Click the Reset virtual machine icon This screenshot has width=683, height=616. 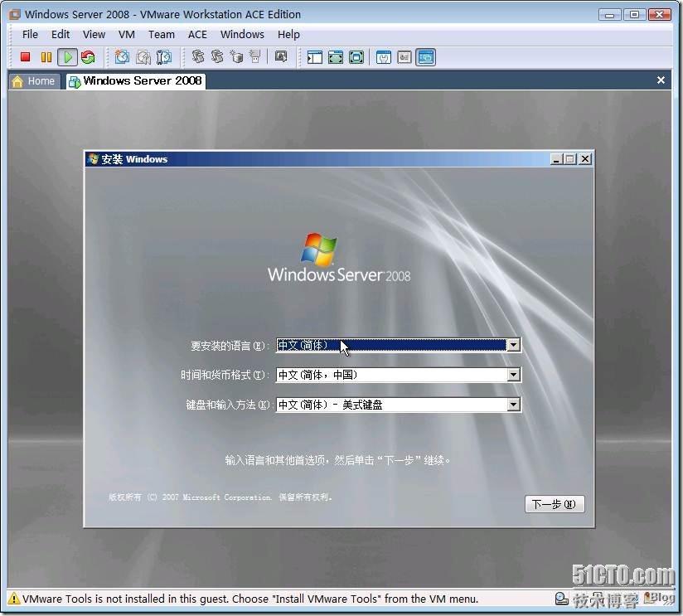point(88,57)
